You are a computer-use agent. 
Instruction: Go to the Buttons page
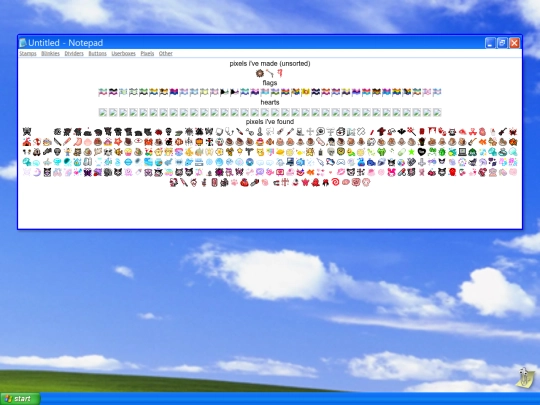coord(97,53)
